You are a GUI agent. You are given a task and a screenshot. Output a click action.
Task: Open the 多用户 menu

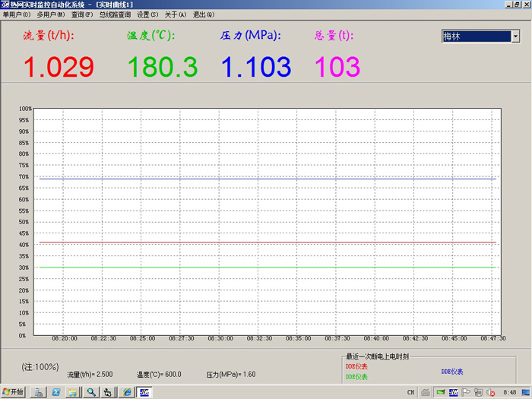51,14
